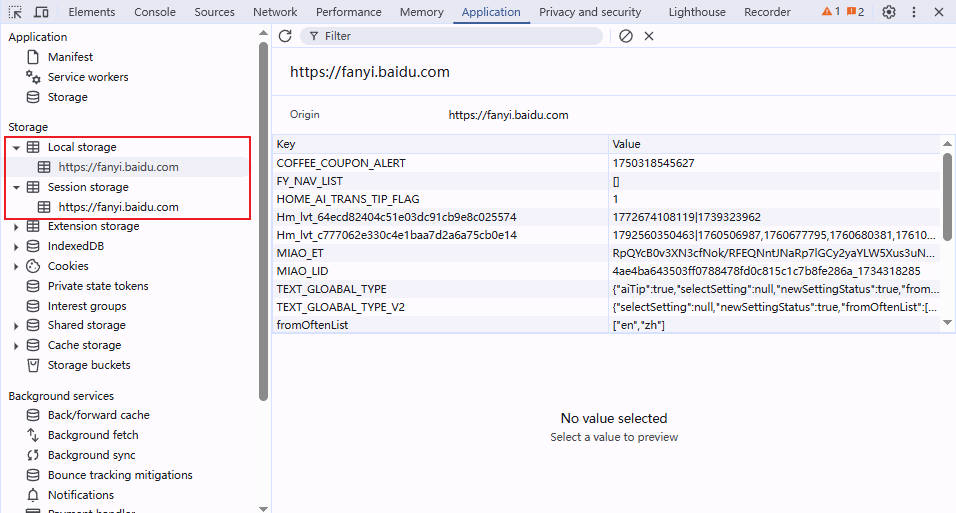Screen dimensions: 956x513
Task: Select Service workers in the sidebar
Action: 87,77
